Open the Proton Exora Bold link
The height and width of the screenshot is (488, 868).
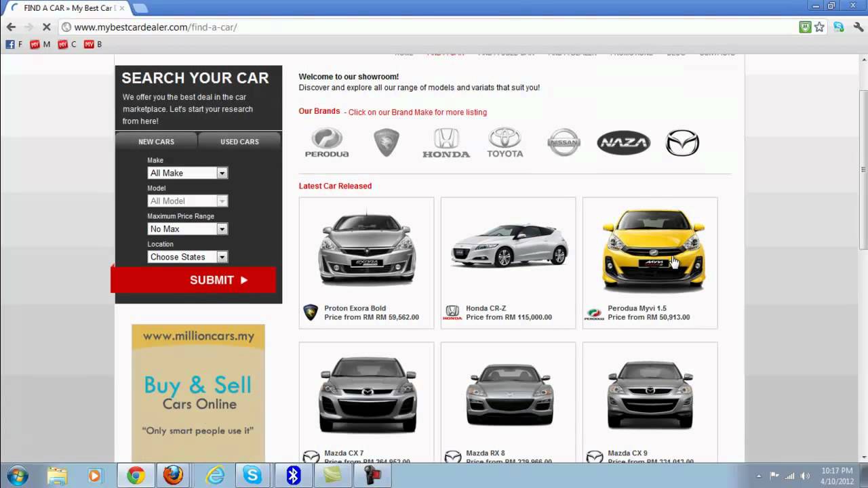coord(355,308)
